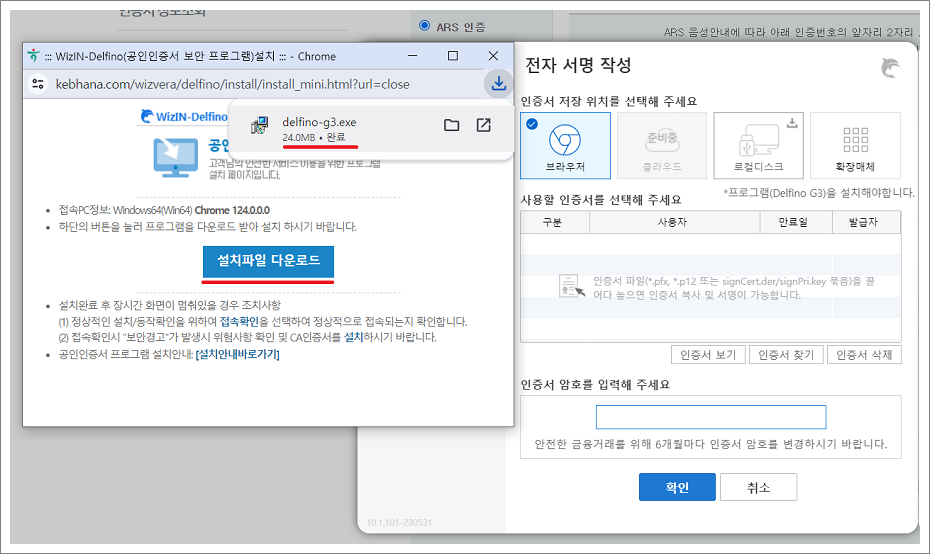Viewport: 930px width, 554px height.
Task: Show delfino-g3.exe in folder
Action: coord(451,125)
